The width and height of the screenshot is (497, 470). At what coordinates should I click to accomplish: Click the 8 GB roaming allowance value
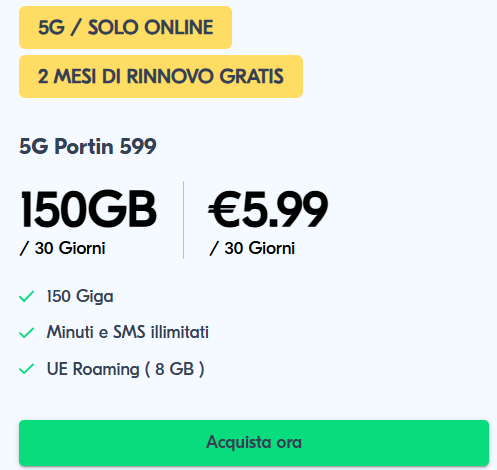174,369
